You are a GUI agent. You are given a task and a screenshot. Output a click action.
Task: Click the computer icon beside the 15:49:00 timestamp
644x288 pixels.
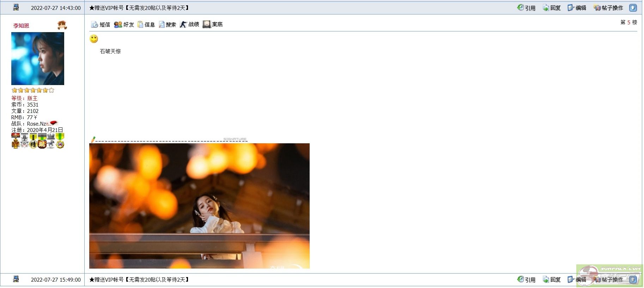(16, 279)
